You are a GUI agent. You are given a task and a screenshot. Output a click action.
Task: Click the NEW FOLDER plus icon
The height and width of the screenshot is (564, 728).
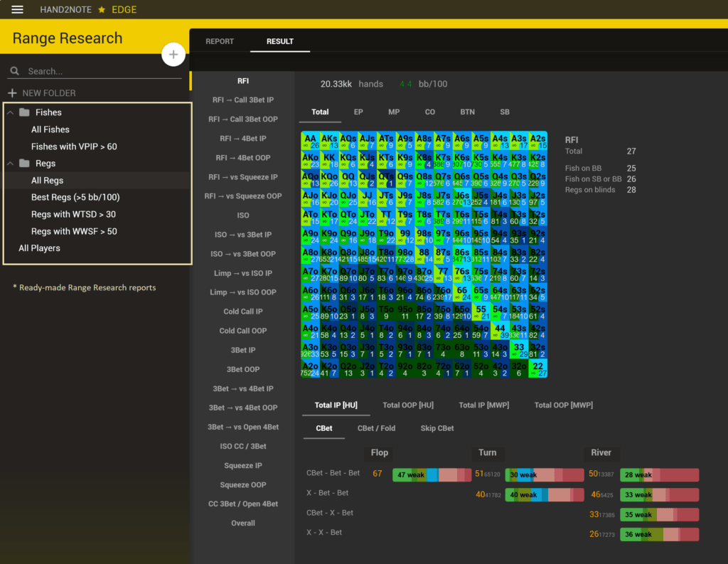click(12, 93)
